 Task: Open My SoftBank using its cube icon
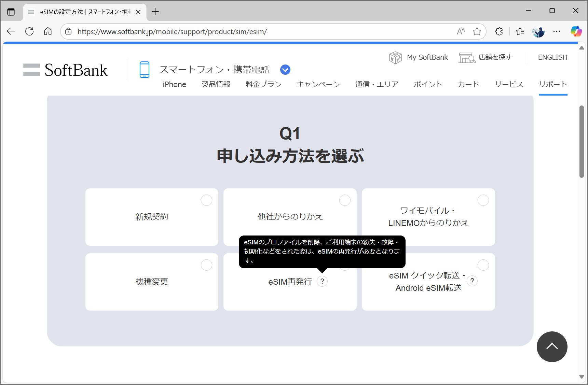pos(395,57)
